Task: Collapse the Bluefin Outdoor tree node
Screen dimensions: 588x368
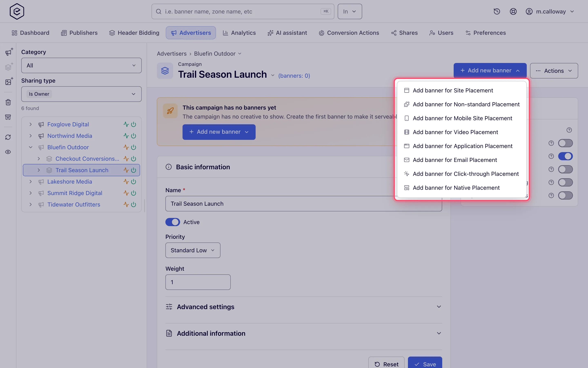Action: tap(31, 147)
